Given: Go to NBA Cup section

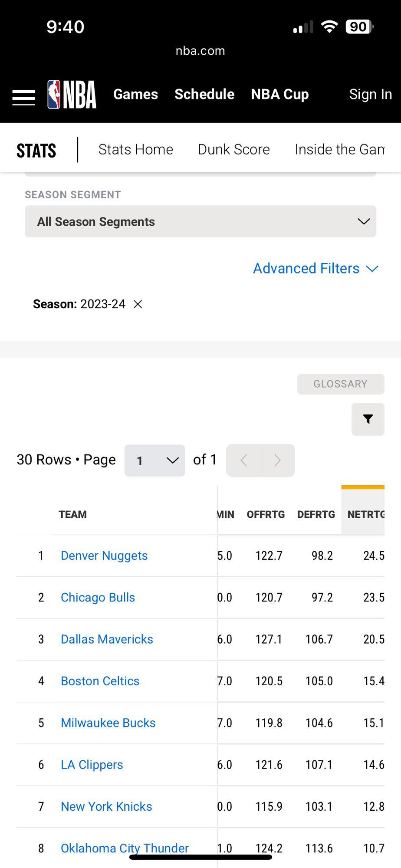Looking at the screenshot, I should click(x=279, y=94).
